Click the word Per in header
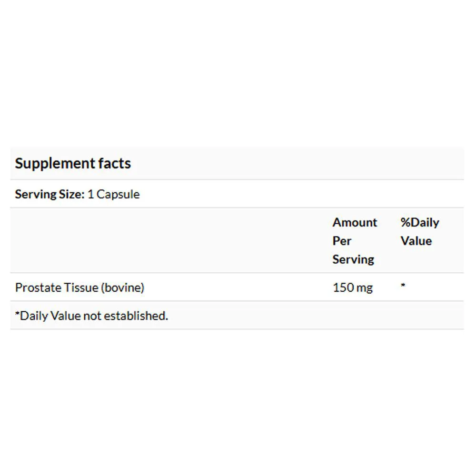Screen dimensions: 476x476 click(341, 241)
